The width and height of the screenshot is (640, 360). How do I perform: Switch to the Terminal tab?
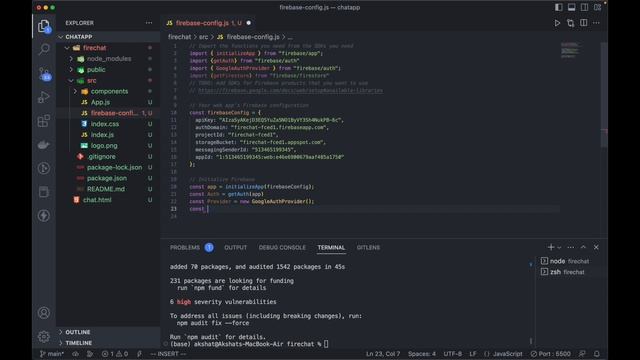[x=331, y=248]
